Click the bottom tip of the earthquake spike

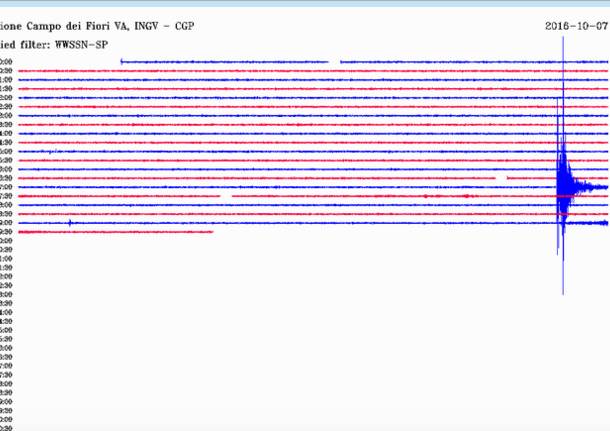pos(563,292)
